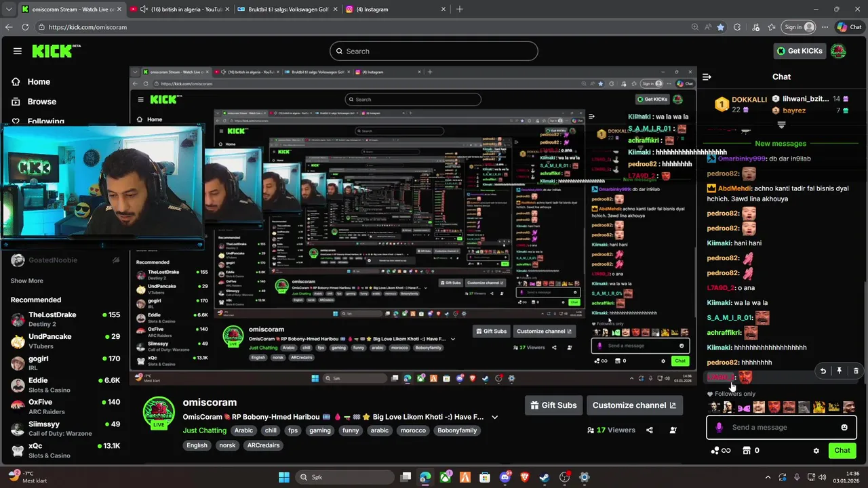Click the channel points infinity icon

pos(721,451)
